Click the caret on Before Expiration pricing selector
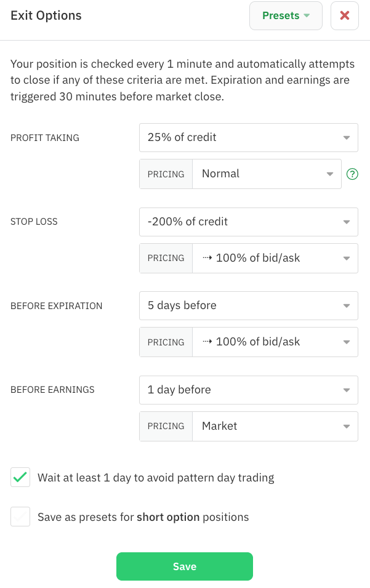This screenshot has width=370, height=588. pyautogui.click(x=347, y=342)
